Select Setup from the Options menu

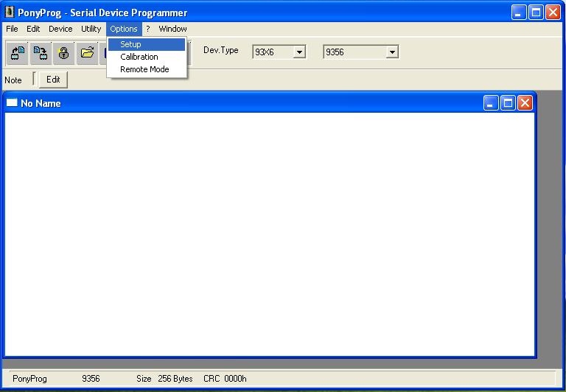pyautogui.click(x=147, y=44)
